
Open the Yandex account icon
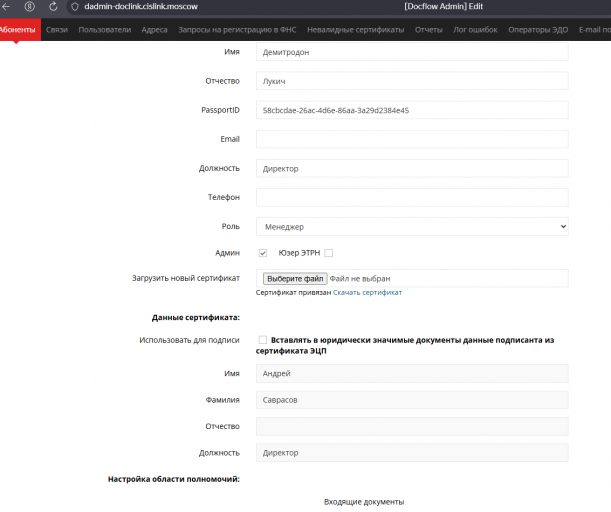(x=30, y=6)
